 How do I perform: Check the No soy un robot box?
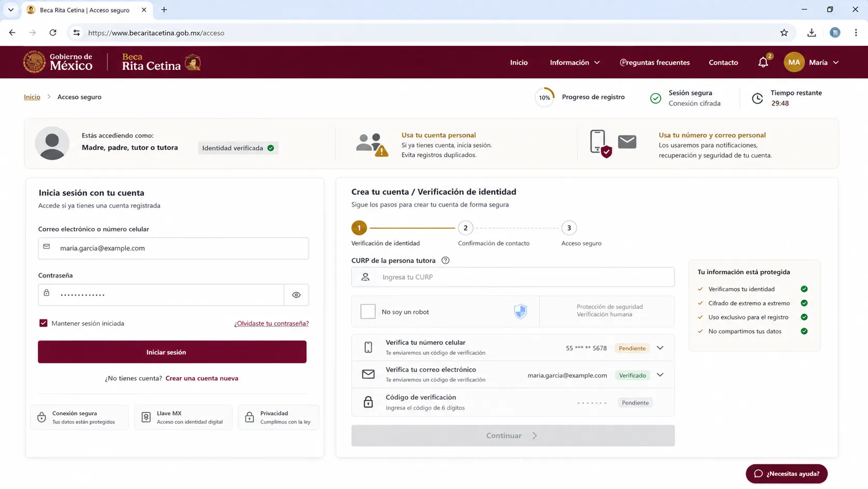[368, 311]
